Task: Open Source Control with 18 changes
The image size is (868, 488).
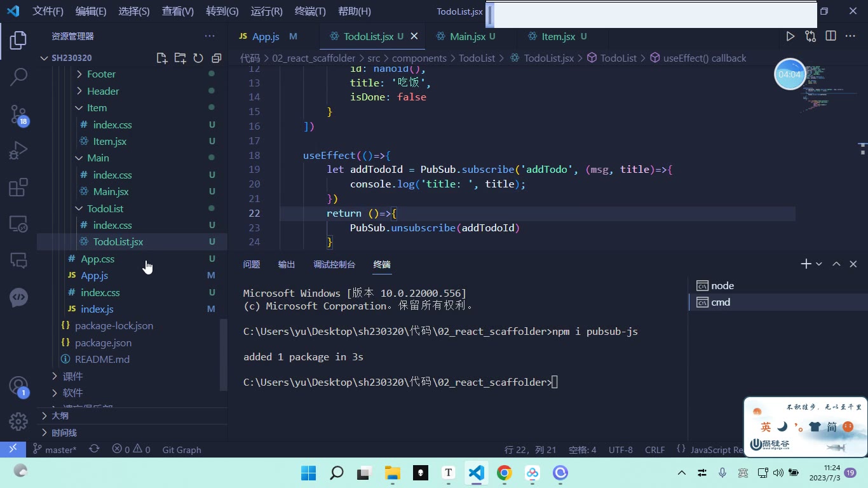Action: [18, 114]
